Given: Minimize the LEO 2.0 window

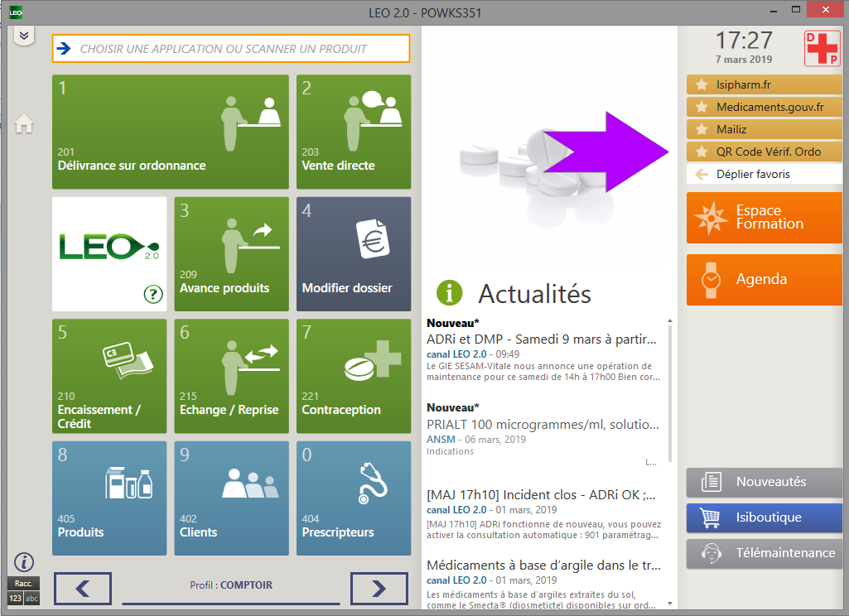Looking at the screenshot, I should coord(774,10).
